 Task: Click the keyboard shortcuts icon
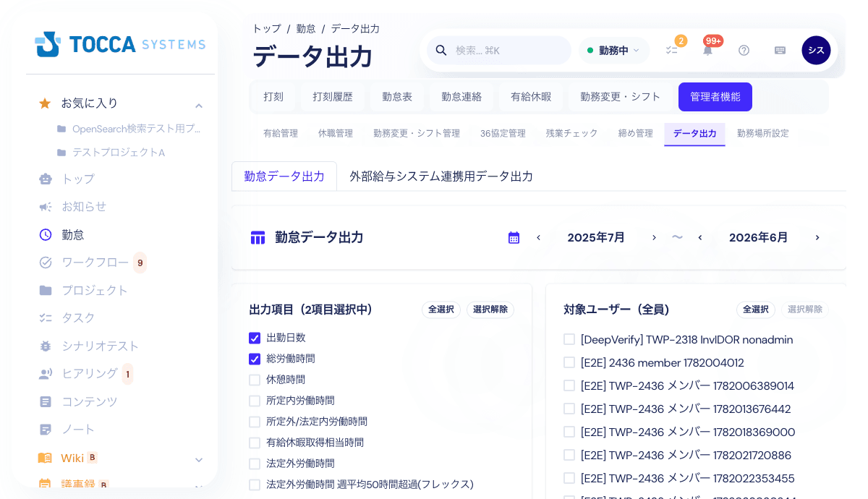click(x=780, y=50)
